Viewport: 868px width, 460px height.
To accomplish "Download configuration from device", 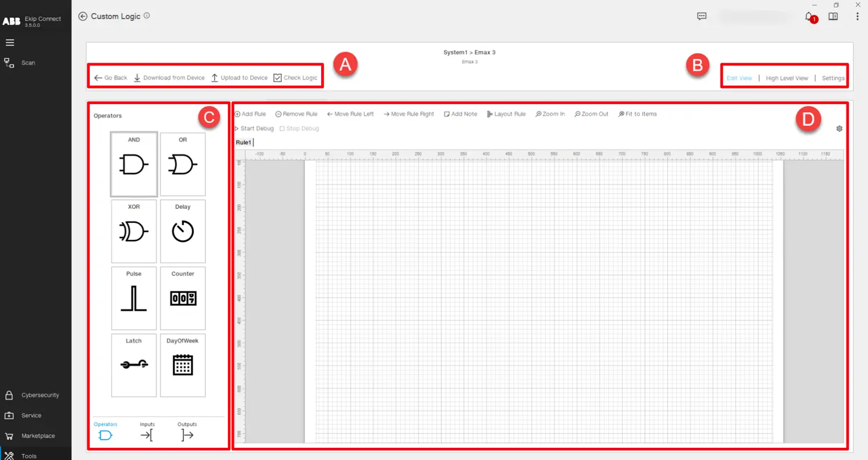I will [x=168, y=77].
